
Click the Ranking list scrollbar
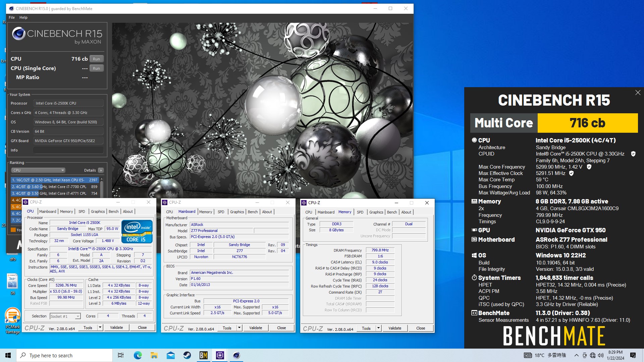click(x=102, y=188)
